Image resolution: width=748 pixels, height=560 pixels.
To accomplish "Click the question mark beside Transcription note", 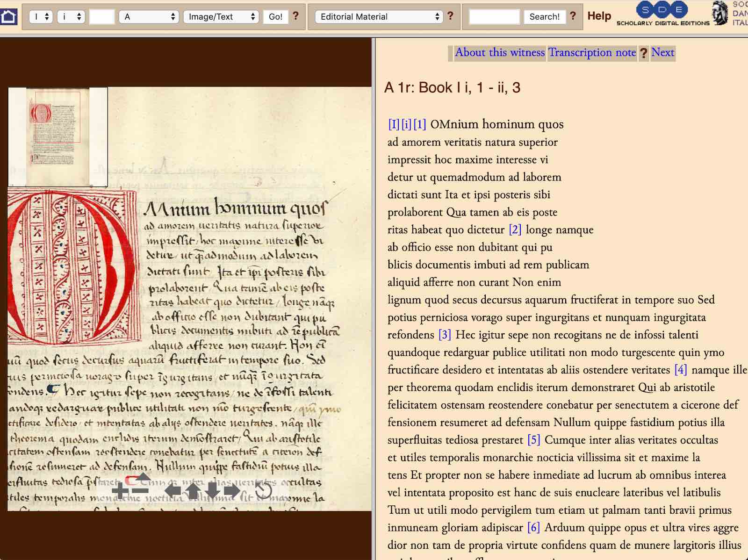I will (x=644, y=53).
